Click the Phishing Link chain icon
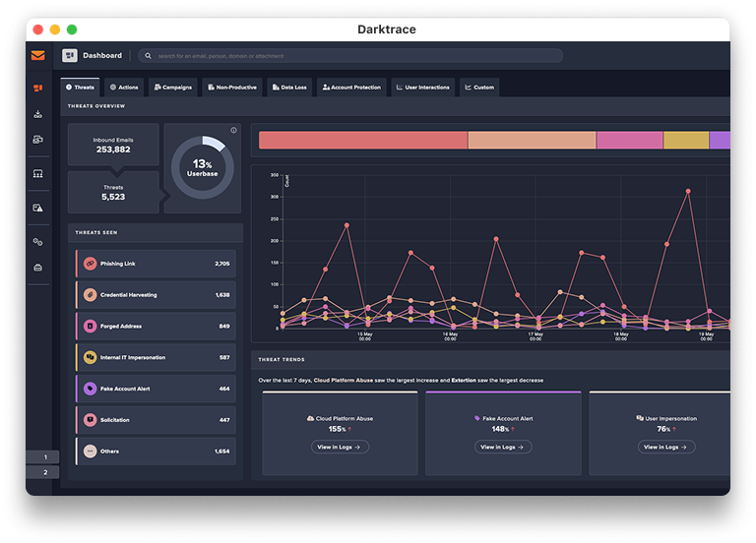Screen dimensions: 756x543 91,264
